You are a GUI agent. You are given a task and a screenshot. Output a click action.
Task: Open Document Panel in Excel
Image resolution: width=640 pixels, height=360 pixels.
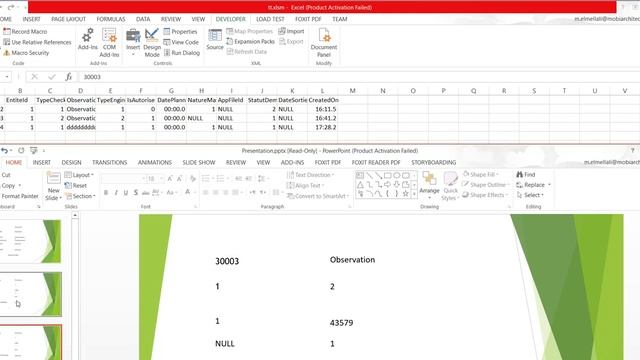click(x=324, y=43)
